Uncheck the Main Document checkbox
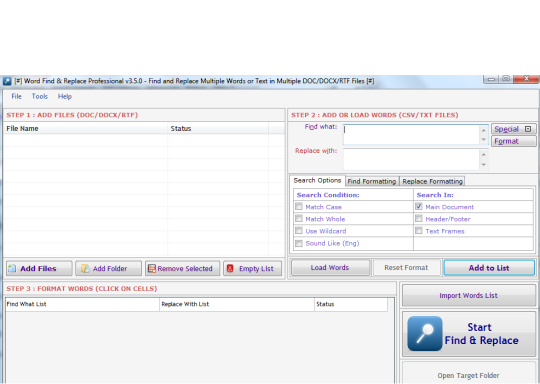This screenshot has height=384, width=540. pos(418,207)
